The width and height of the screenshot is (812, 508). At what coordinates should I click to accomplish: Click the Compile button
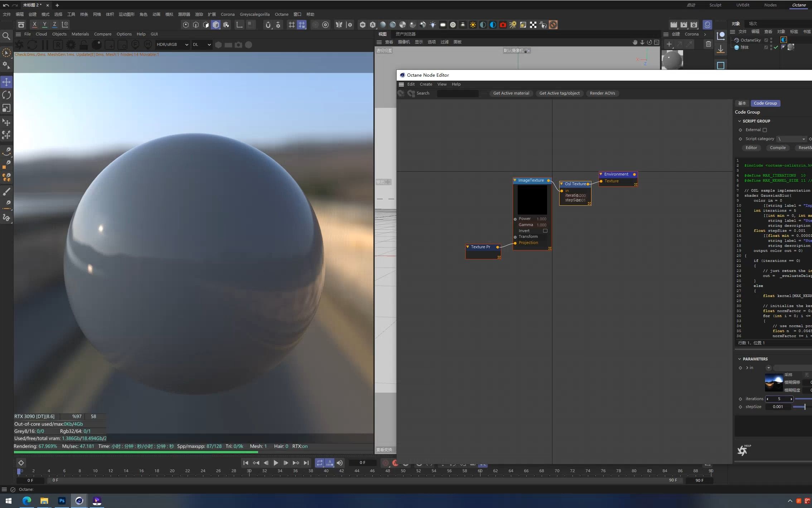778,148
